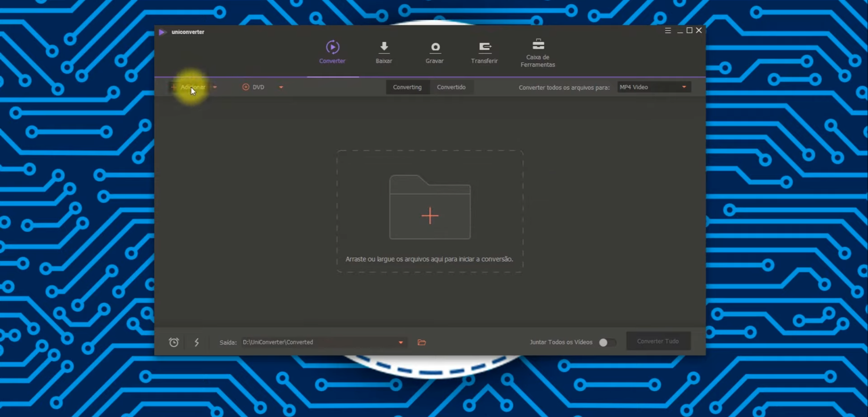Open output folder with orange folder icon
The image size is (868, 417).
422,342
